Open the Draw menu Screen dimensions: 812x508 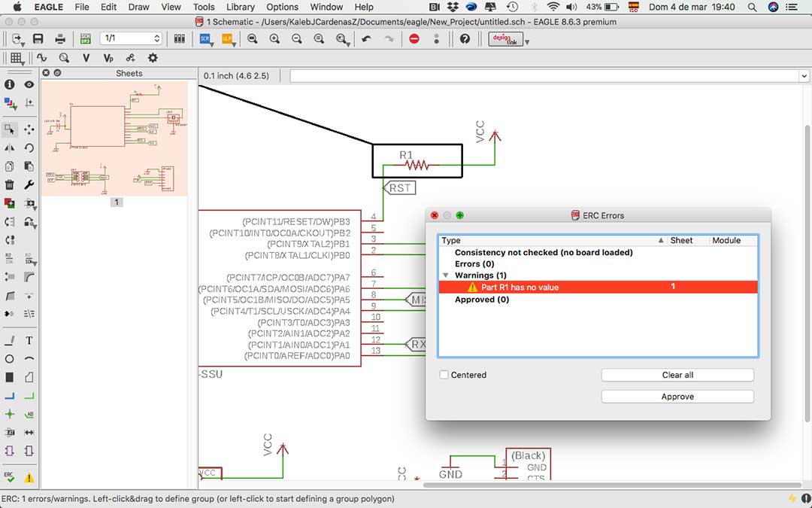click(139, 8)
